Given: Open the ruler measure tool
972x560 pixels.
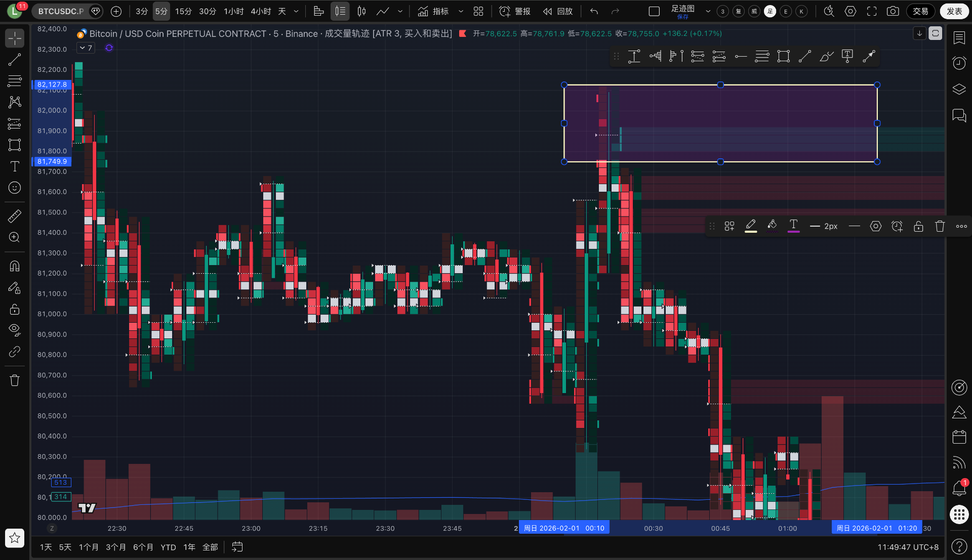Looking at the screenshot, I should [x=15, y=217].
